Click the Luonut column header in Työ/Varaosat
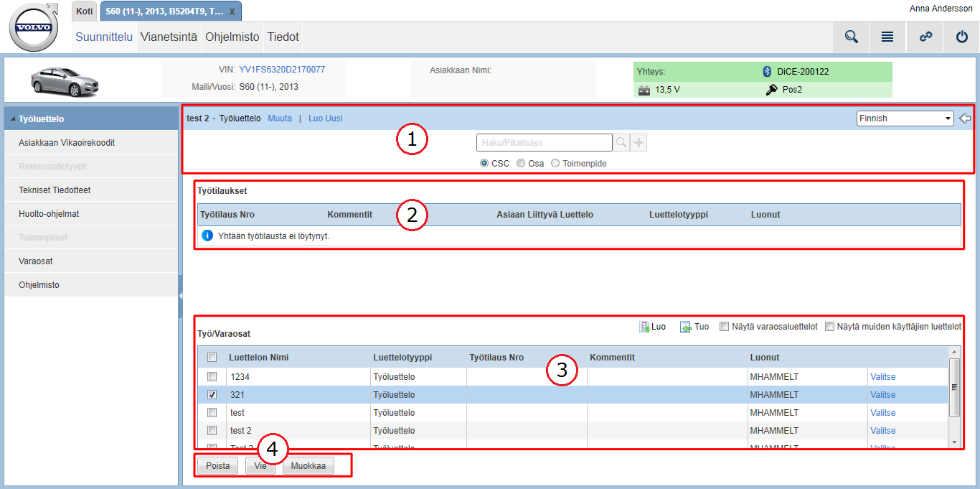This screenshot has height=489, width=980. click(765, 358)
